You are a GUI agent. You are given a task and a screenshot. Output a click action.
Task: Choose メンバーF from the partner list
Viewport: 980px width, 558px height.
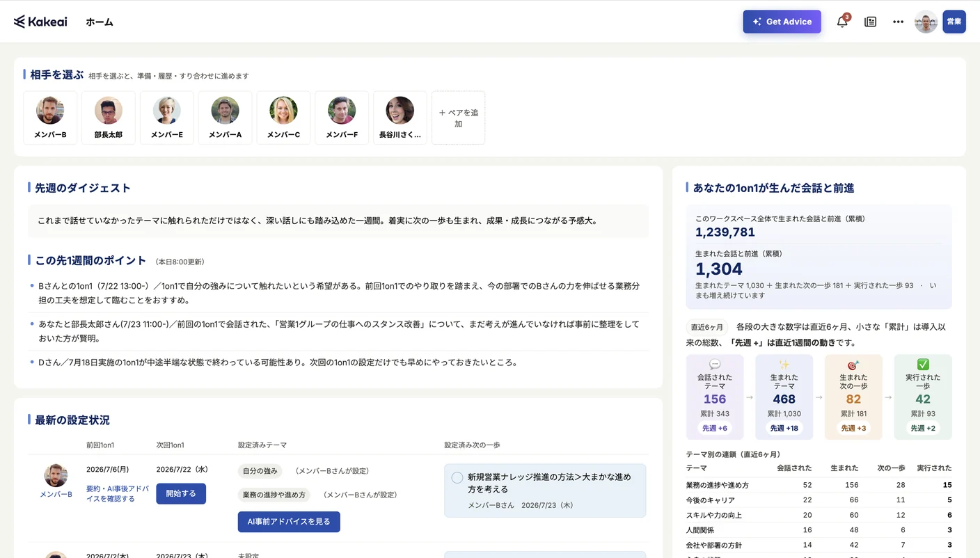[342, 118]
